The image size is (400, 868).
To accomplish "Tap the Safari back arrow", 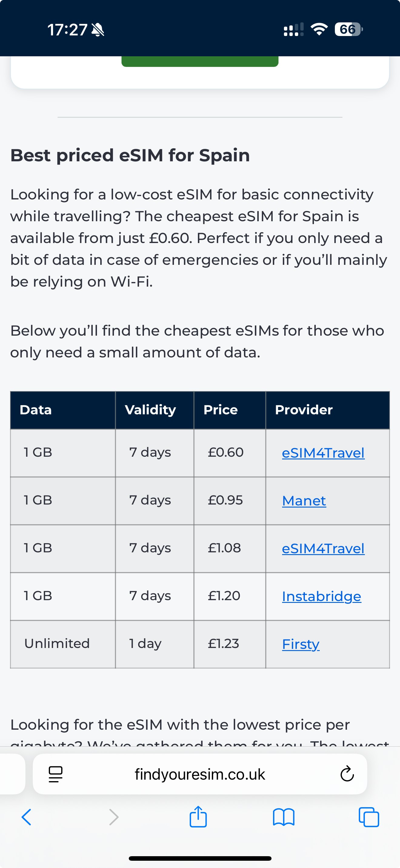I will (x=26, y=817).
